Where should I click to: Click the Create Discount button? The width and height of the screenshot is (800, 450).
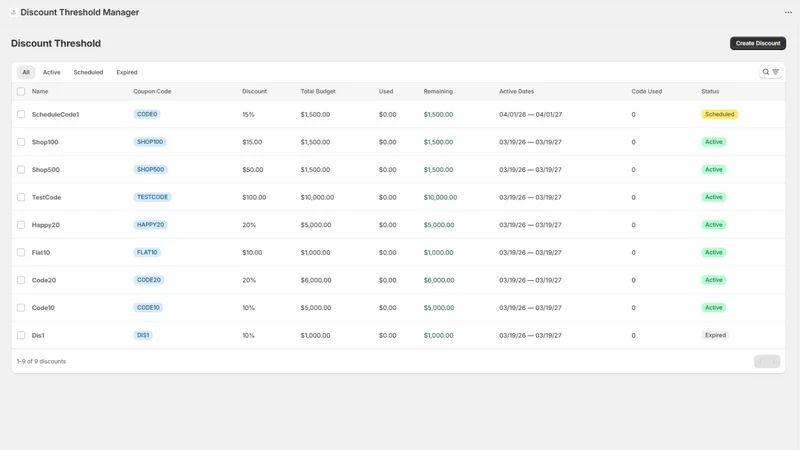758,43
